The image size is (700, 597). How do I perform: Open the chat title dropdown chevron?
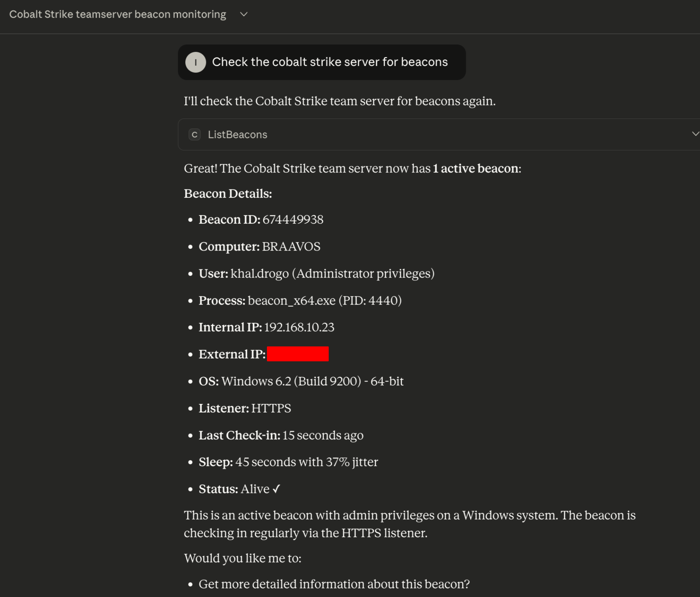244,15
